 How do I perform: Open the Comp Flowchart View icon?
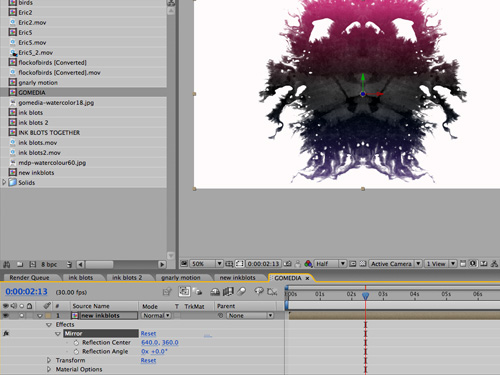[495, 264]
